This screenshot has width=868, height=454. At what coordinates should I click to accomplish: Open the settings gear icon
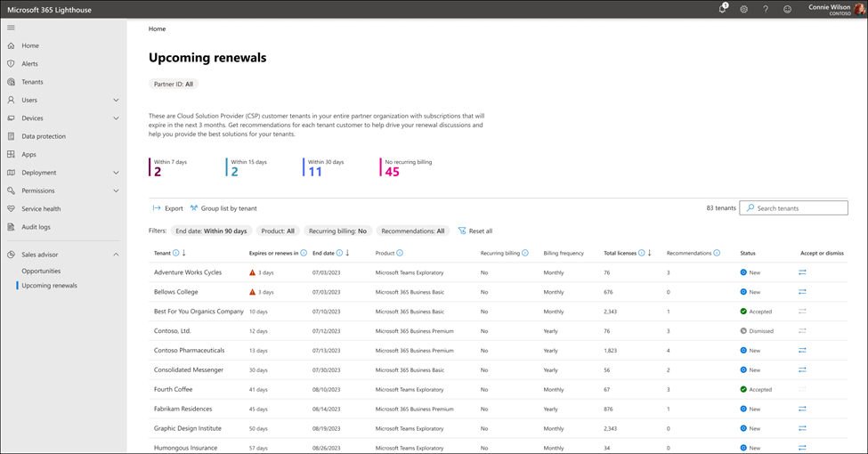(744, 10)
